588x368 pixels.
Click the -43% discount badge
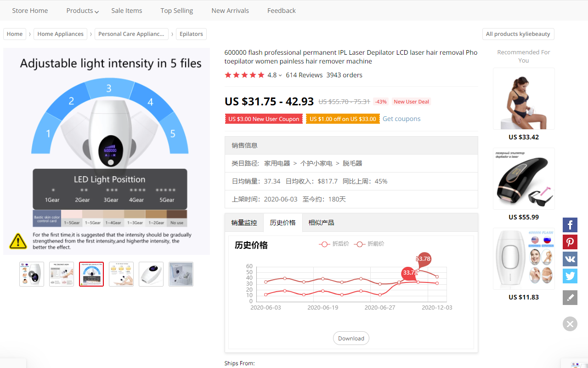(380, 102)
